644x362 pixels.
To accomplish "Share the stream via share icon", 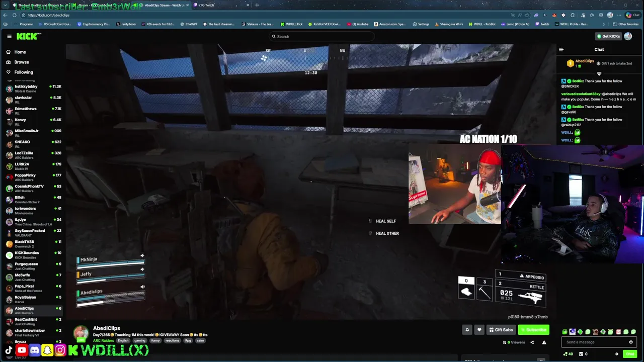I will pos(532,342).
